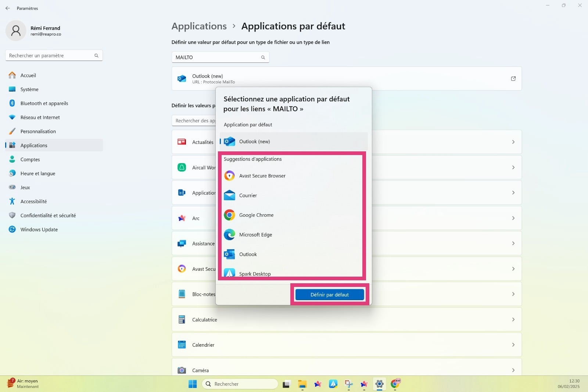
Task: Open Google Chrome from the taskbar
Action: point(395,384)
